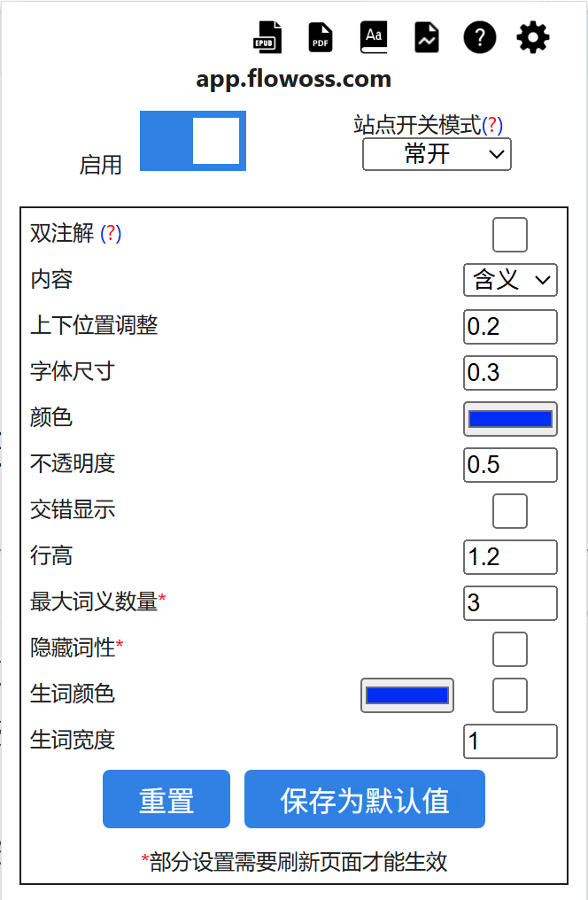Expand the 内容 dropdown showing 含义
This screenshot has height=900, width=588.
[510, 280]
